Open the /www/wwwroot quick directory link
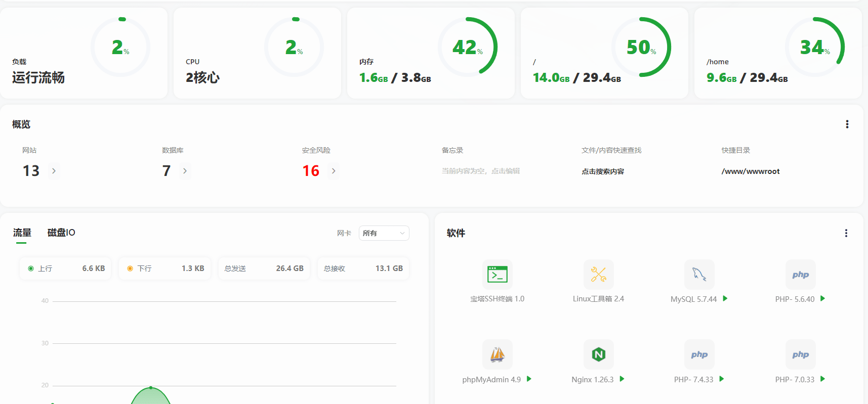Viewport: 868px width, 404px height. coord(750,171)
